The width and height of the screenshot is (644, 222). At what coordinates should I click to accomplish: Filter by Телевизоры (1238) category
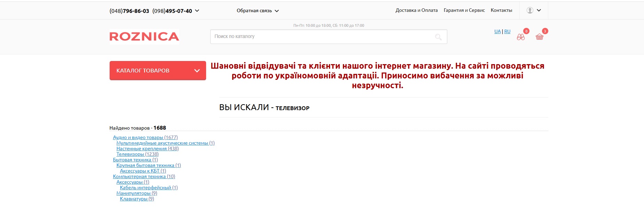pyautogui.click(x=137, y=154)
